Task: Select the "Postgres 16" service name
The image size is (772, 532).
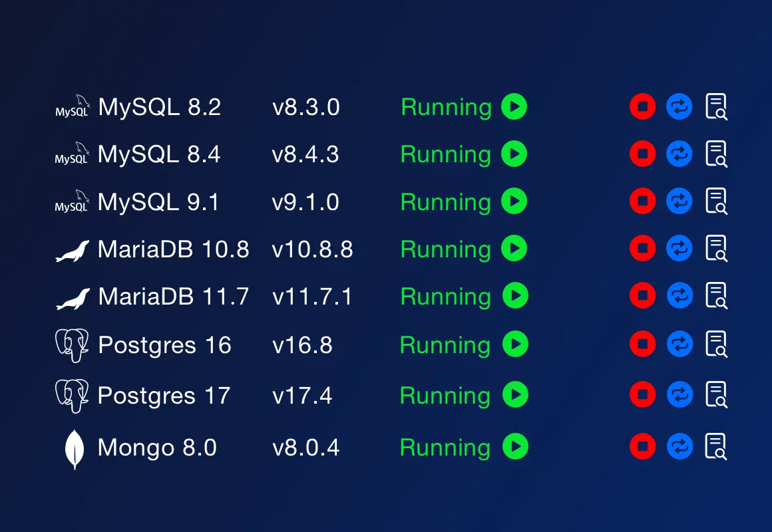Action: [x=164, y=346]
